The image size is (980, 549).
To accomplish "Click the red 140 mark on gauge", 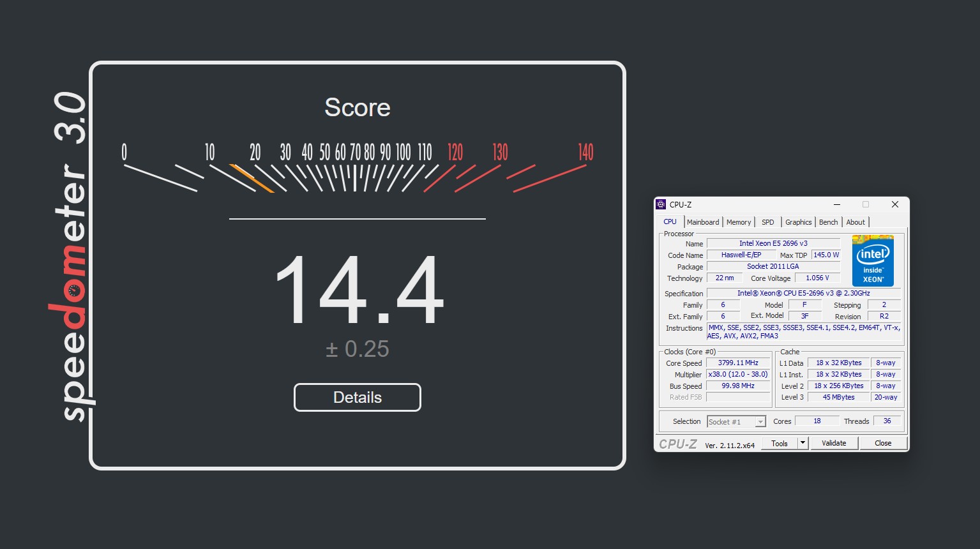I will (585, 152).
